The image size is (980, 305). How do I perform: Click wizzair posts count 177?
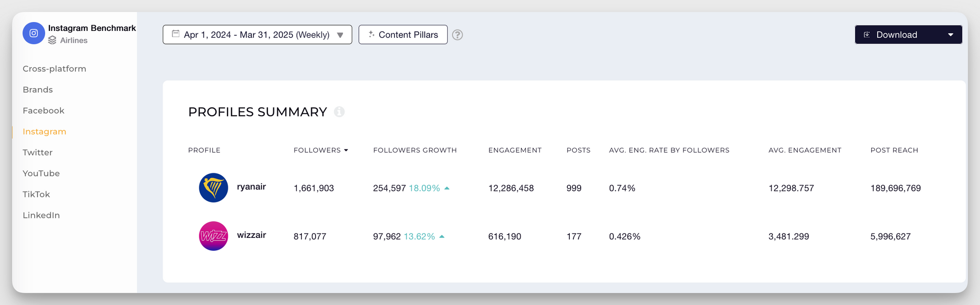574,236
